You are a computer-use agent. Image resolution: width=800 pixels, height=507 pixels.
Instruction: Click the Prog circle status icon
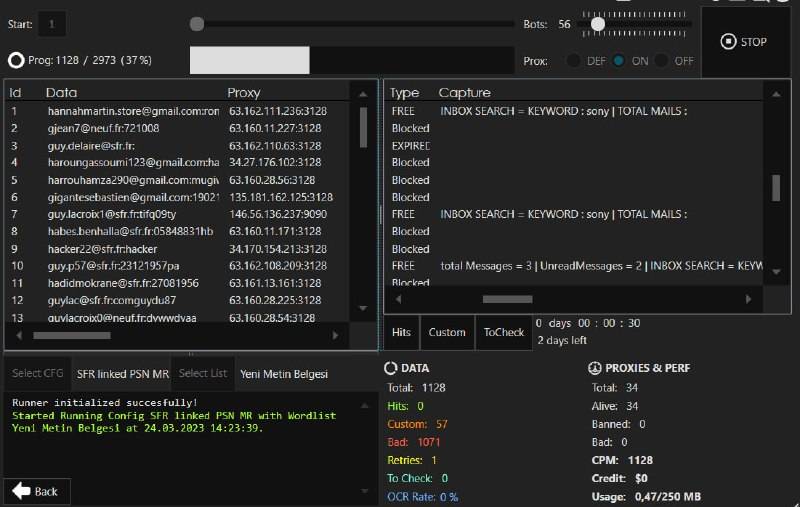16,60
